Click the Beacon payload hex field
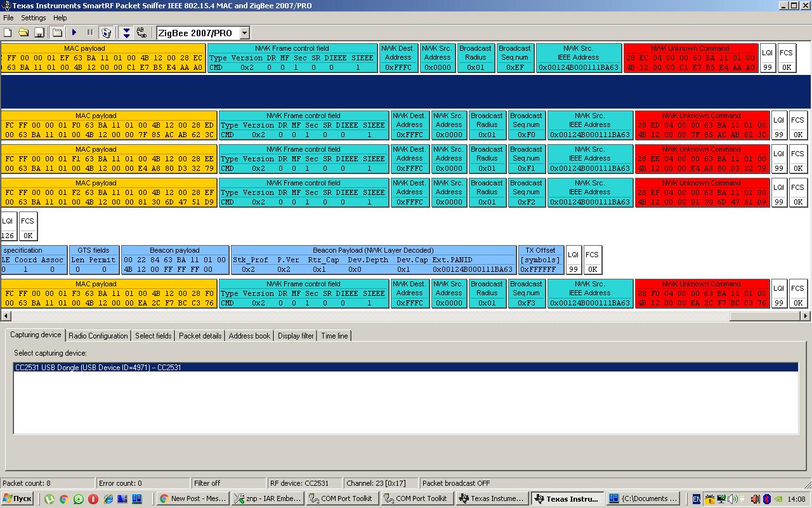This screenshot has width=812, height=508. (x=174, y=260)
